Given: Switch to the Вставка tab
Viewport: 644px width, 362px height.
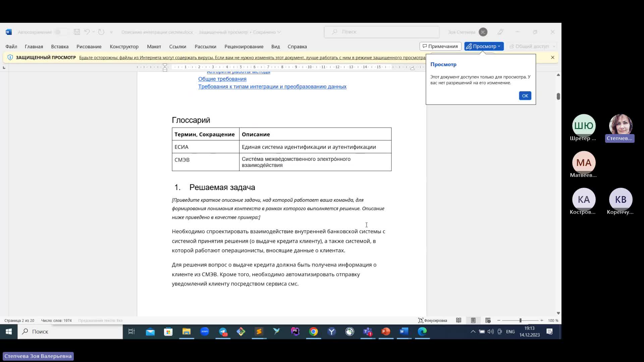Looking at the screenshot, I should (60, 47).
